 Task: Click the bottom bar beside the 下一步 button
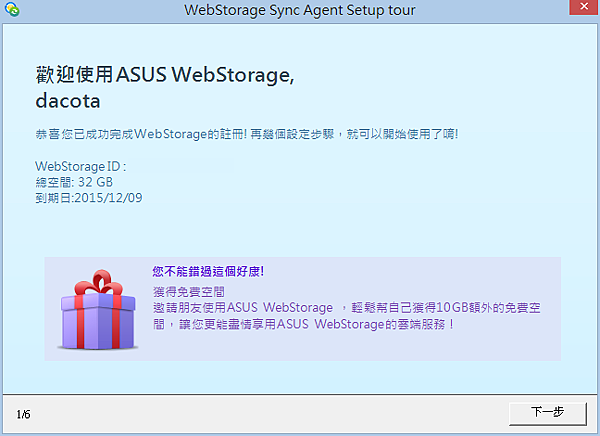[x=300, y=413]
